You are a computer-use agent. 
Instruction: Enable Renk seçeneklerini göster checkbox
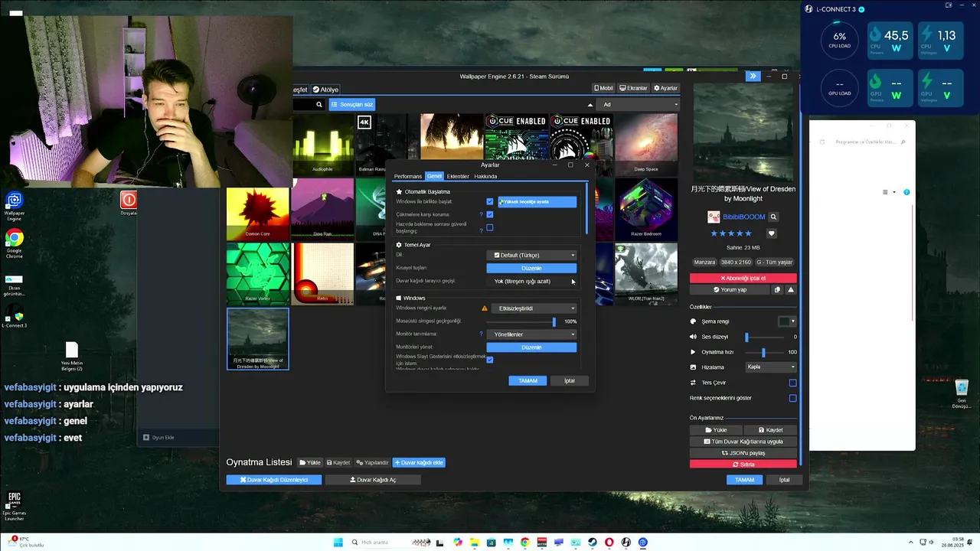[792, 398]
